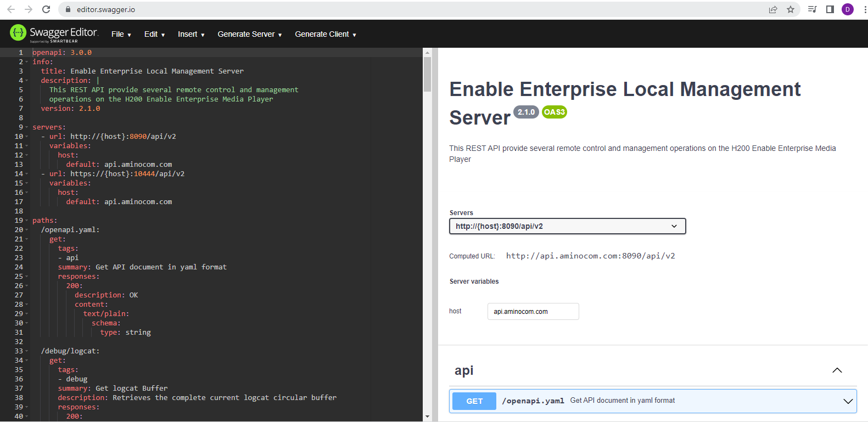Click the 'title: Enable Enterprise' code line
This screenshot has width=868, height=422.
coord(142,71)
